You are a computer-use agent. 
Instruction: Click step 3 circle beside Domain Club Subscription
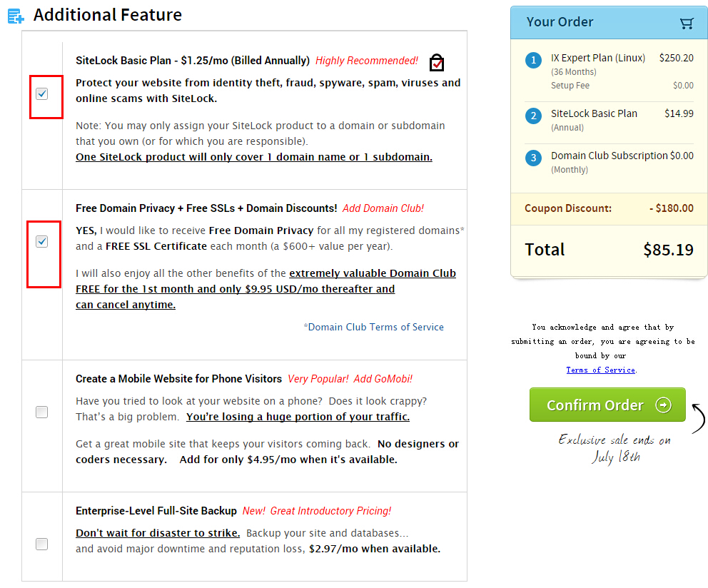533,158
